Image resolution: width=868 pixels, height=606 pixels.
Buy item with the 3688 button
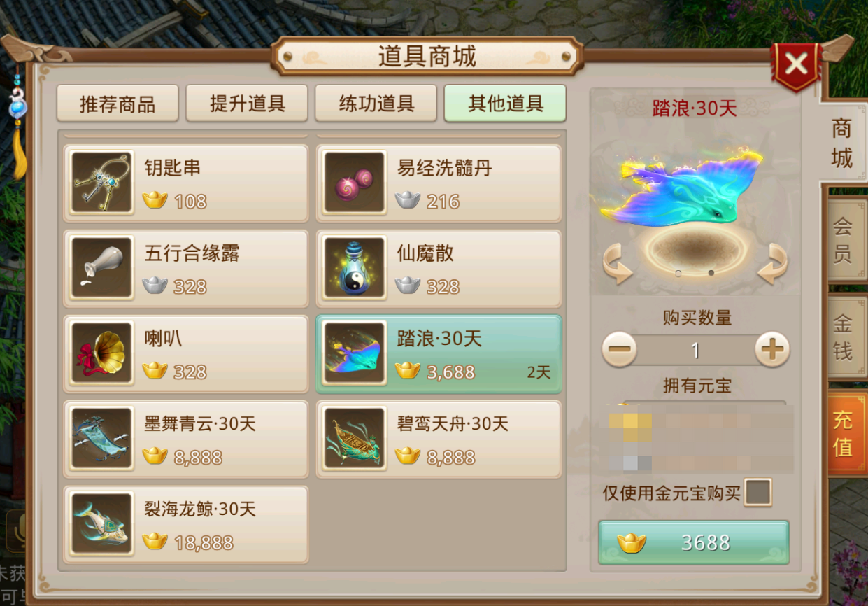click(694, 542)
